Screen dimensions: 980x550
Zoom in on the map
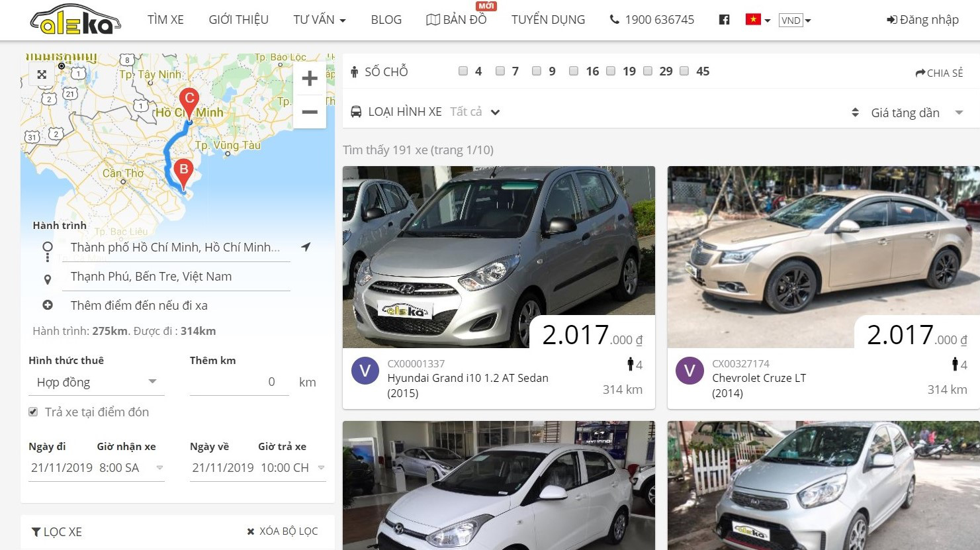pyautogui.click(x=310, y=78)
